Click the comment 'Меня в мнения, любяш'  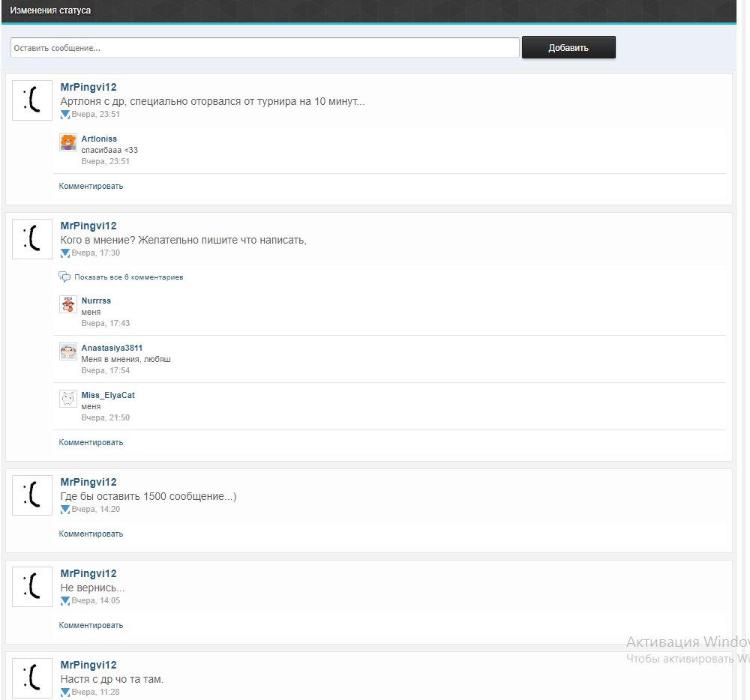[126, 359]
